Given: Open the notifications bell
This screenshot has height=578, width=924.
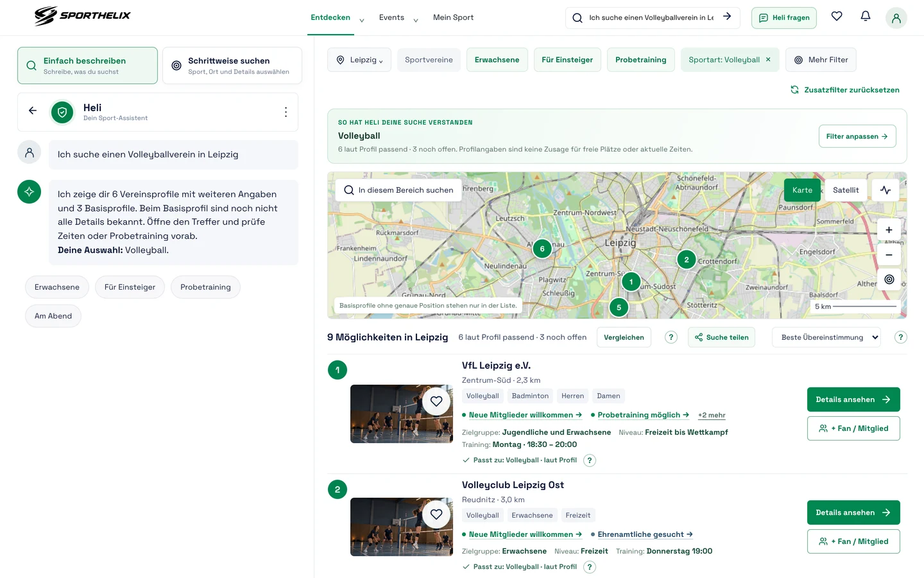Looking at the screenshot, I should coord(866,17).
